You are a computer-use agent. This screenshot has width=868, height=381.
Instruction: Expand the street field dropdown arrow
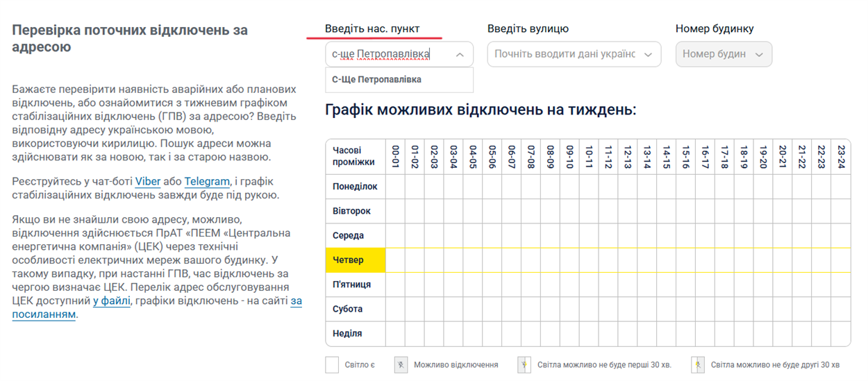click(x=649, y=54)
